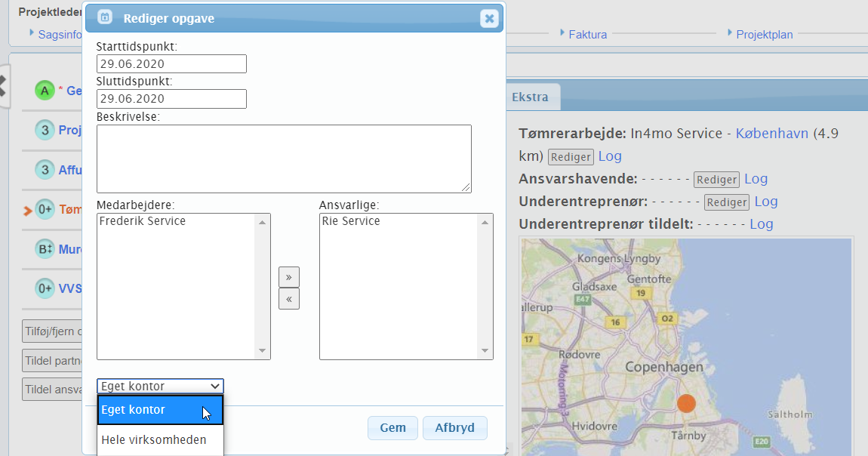
Task: Open the Projektplan section
Action: click(x=764, y=34)
